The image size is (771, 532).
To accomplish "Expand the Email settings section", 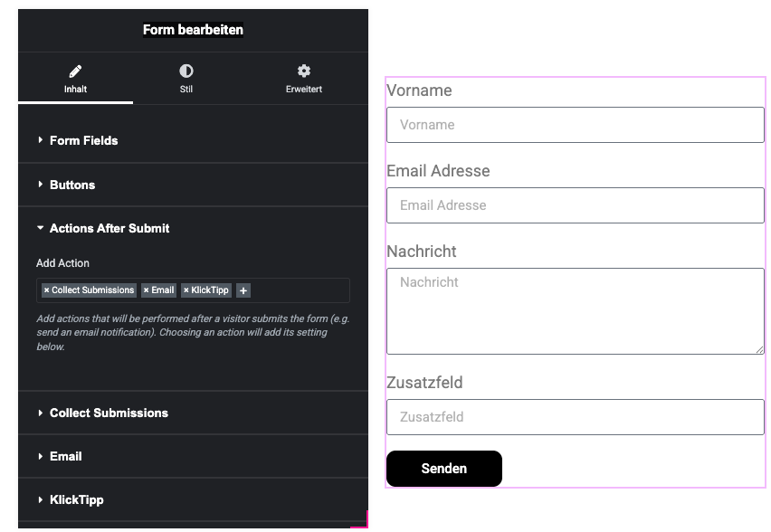I will 65,456.
